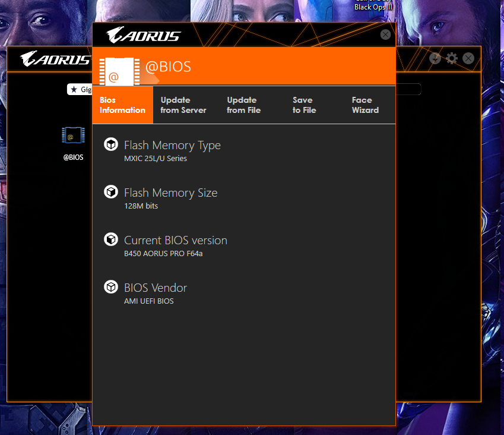Screen dimensions: 504x435
Task: Switch to Update from File tab
Action: coord(243,105)
